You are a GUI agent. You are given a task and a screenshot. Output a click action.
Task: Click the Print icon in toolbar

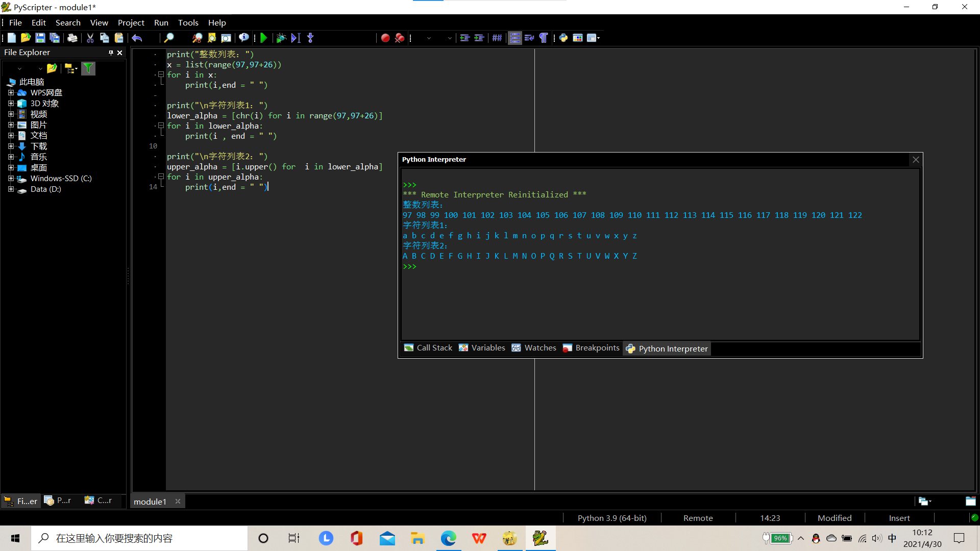click(x=72, y=38)
